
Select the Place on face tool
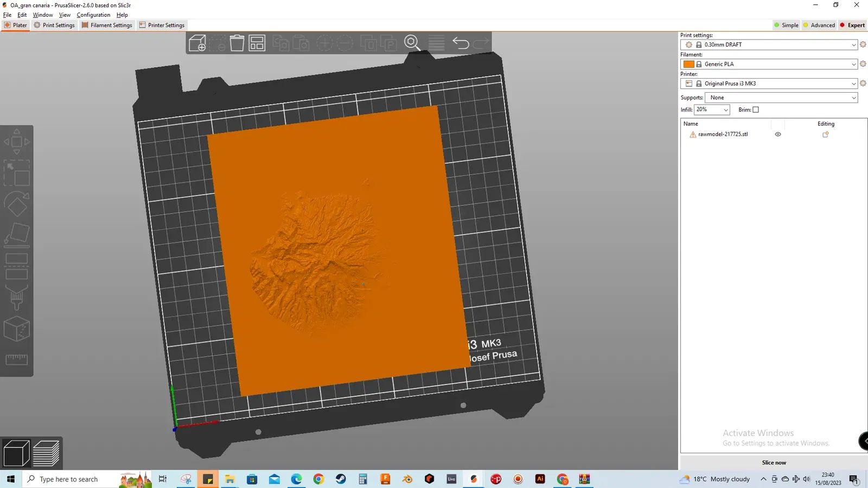17,235
